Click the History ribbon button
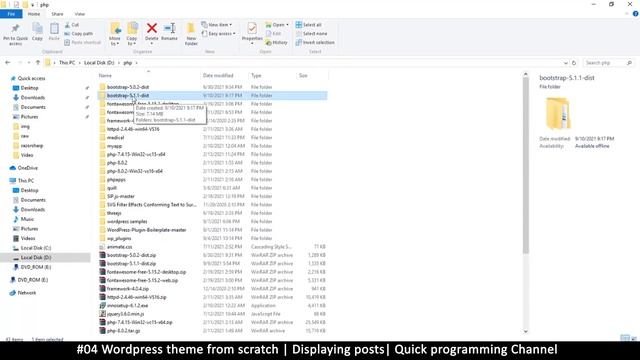 (x=276, y=42)
